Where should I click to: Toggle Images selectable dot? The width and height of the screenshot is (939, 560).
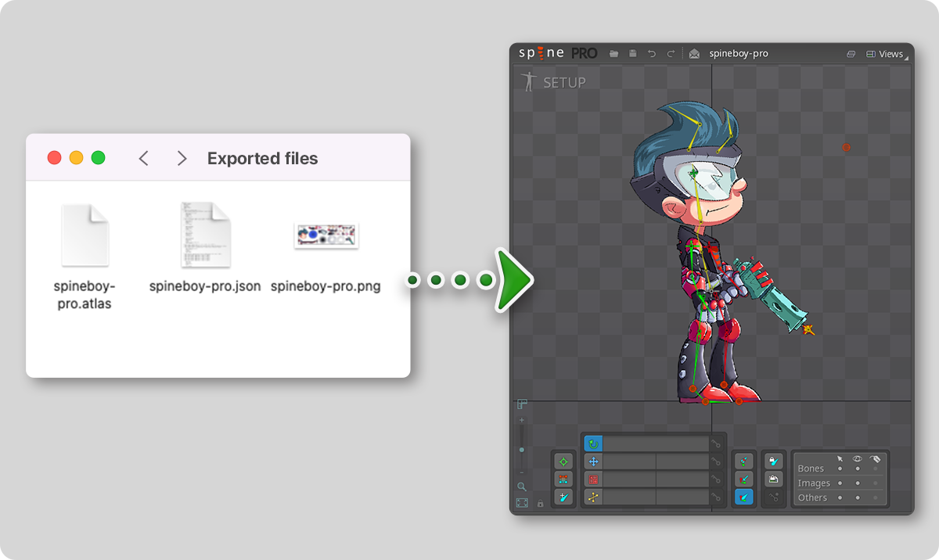(x=840, y=483)
